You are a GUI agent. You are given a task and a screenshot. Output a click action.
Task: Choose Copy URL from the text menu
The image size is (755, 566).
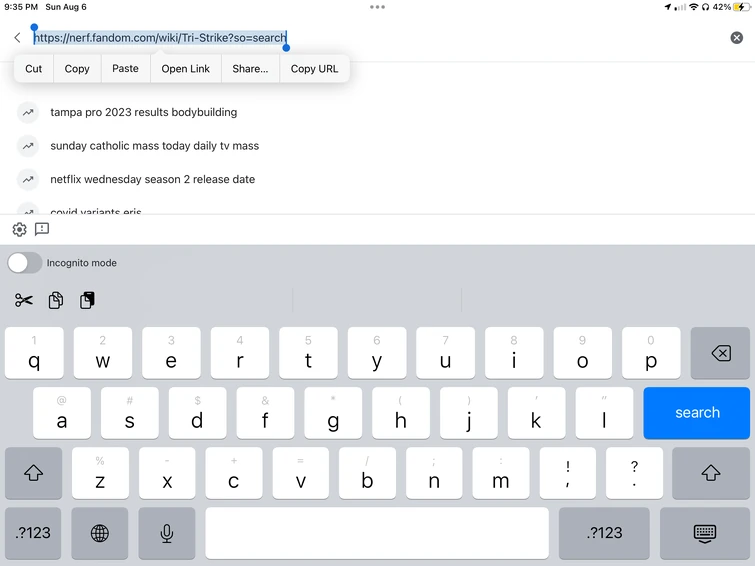click(x=314, y=69)
